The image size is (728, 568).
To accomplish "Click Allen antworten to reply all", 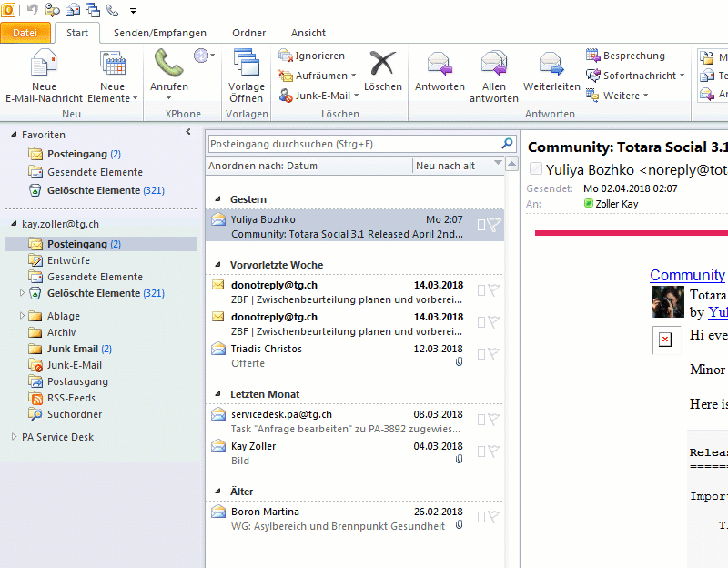I will point(493,76).
